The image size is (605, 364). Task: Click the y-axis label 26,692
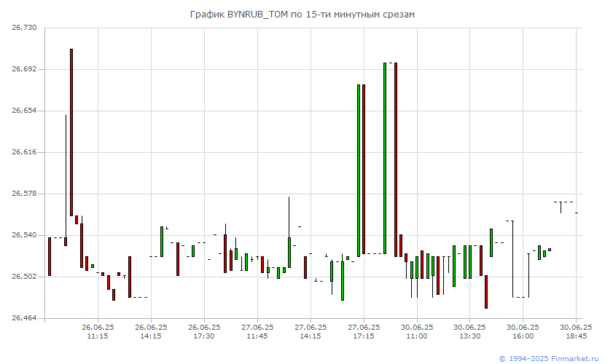[24, 69]
